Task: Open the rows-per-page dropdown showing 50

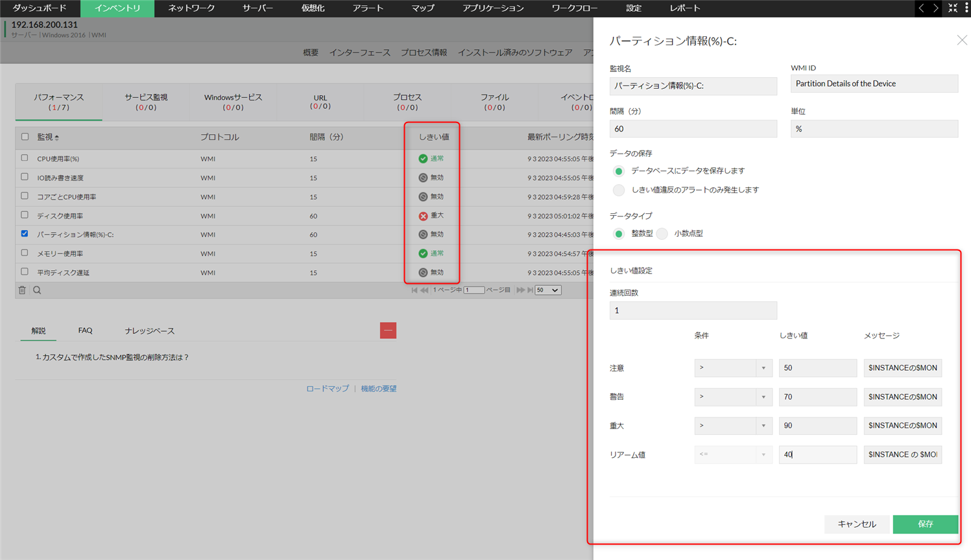Action: tap(547, 290)
